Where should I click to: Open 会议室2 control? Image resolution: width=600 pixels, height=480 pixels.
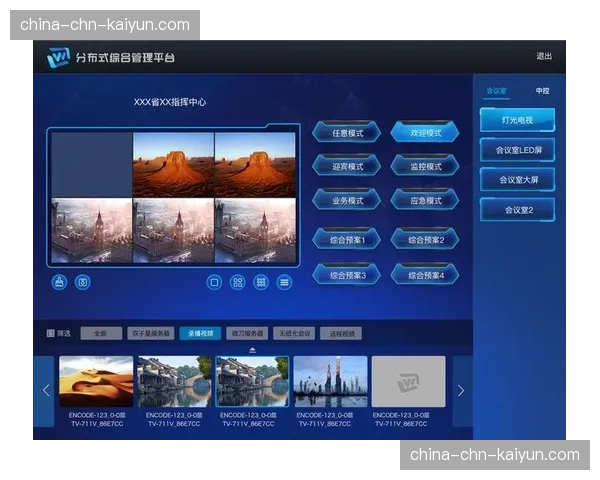(x=517, y=210)
